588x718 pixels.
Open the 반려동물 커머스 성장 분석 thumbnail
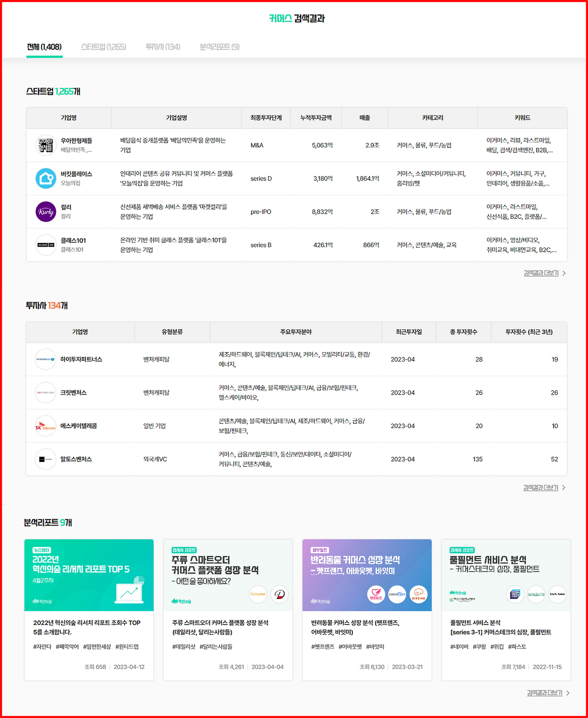(367, 575)
